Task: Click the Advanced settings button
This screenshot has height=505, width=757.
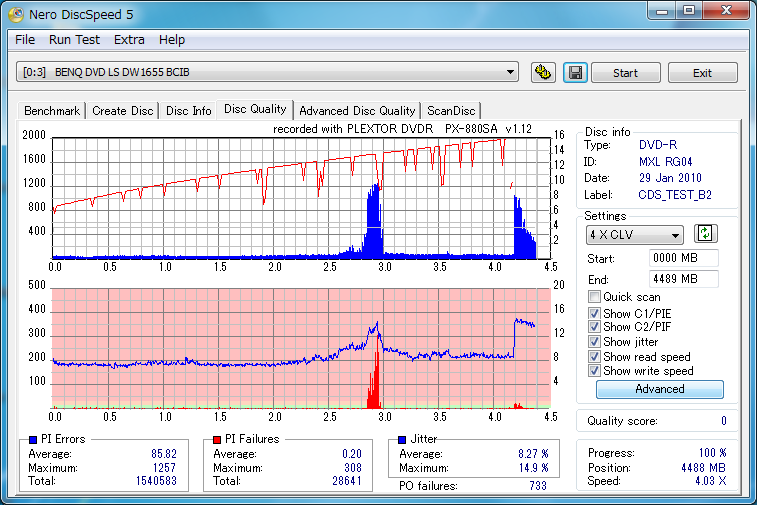Action: 659,389
